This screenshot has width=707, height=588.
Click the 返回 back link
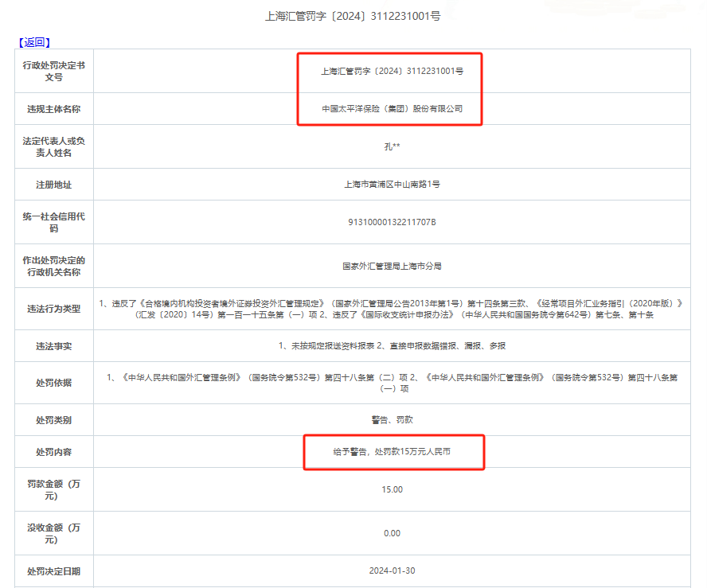[x=34, y=42]
